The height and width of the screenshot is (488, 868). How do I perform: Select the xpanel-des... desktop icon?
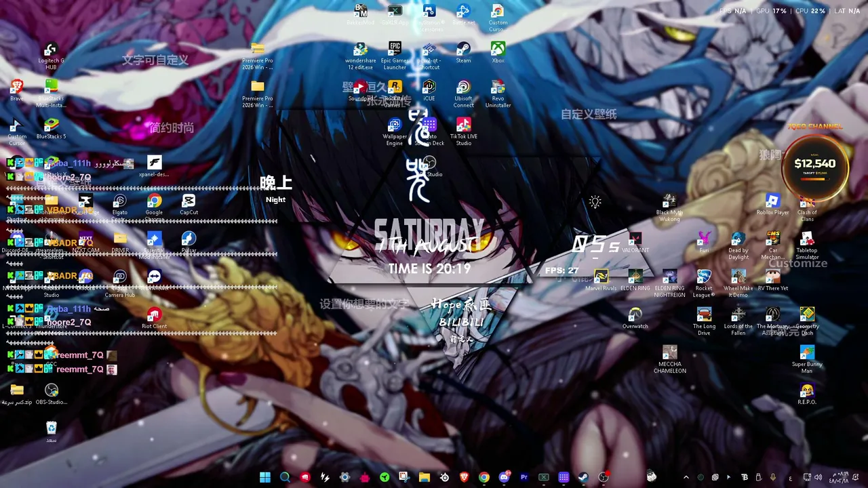click(154, 167)
